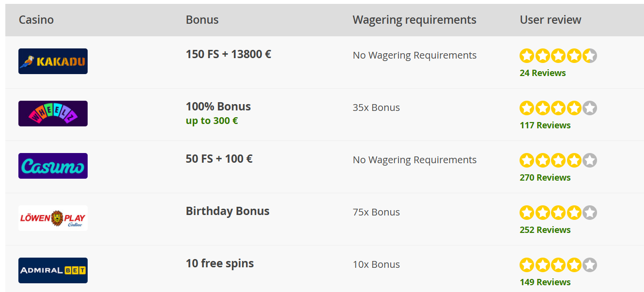Screen dimensions: 644x292
Task: Open the 24 Reviews link
Action: coord(542,73)
